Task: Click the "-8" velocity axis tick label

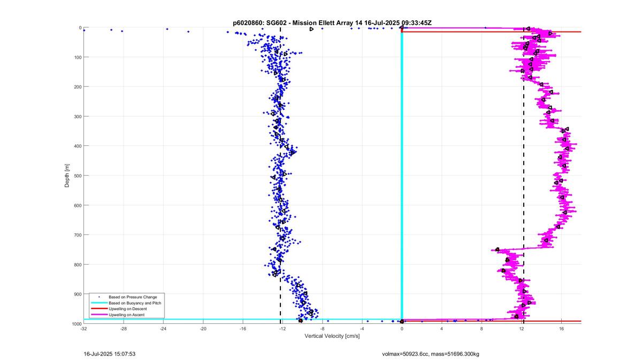Action: coord(322,329)
